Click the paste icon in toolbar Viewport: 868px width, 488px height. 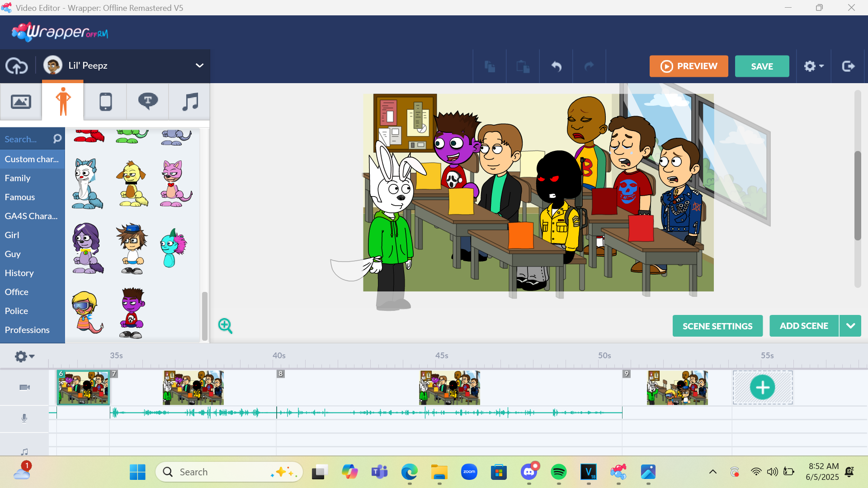pyautogui.click(x=523, y=66)
